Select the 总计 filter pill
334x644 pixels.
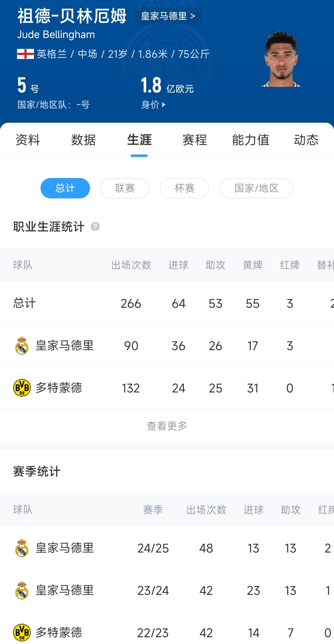[65, 188]
